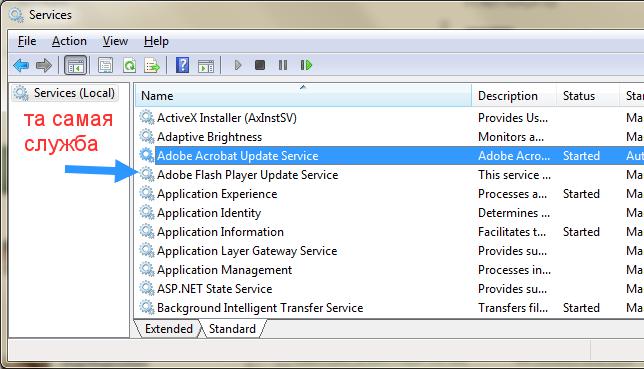The height and width of the screenshot is (369, 644).
Task: Select the Application Information service
Action: pyautogui.click(x=221, y=232)
